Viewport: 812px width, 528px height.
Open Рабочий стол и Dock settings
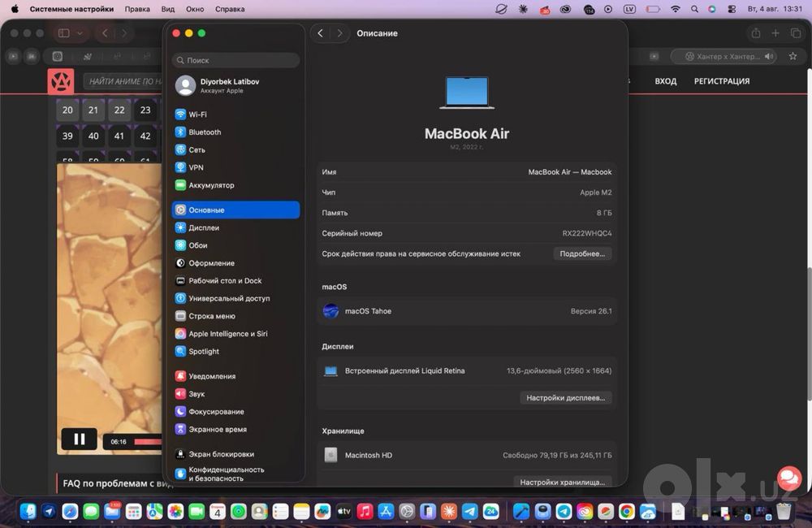(x=235, y=280)
